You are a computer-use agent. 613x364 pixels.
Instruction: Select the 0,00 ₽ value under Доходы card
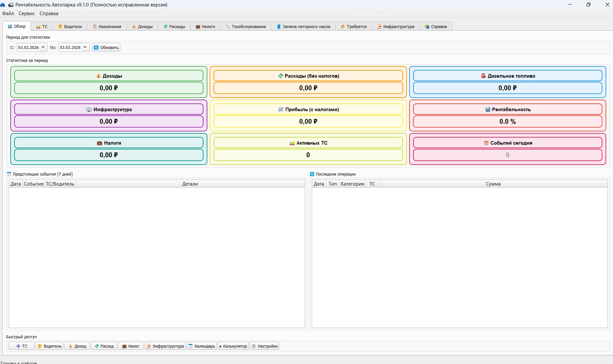(109, 88)
